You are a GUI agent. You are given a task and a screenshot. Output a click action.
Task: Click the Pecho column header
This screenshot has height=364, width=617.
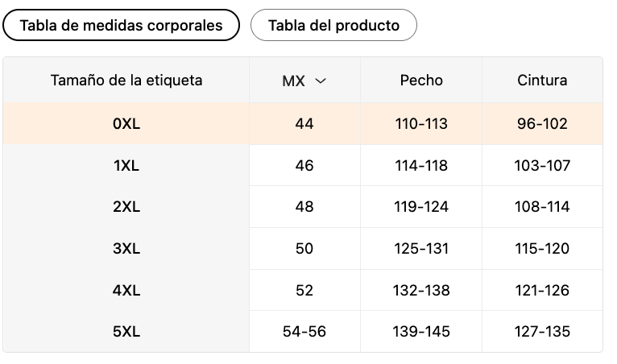pos(421,81)
